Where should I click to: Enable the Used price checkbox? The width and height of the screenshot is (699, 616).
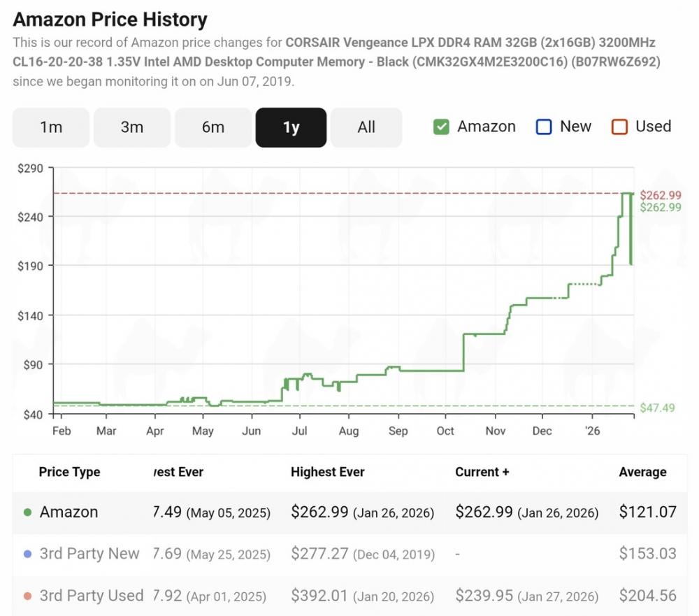[619, 127]
